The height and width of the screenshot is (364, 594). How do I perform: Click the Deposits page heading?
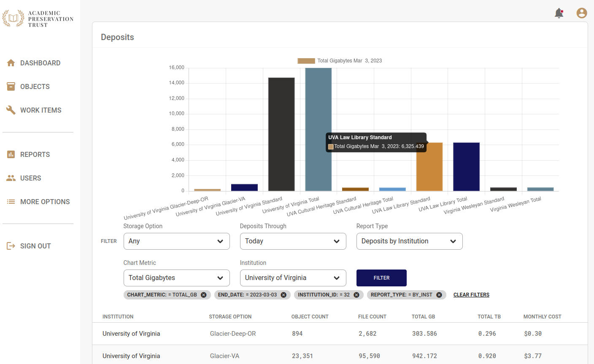coord(117,37)
